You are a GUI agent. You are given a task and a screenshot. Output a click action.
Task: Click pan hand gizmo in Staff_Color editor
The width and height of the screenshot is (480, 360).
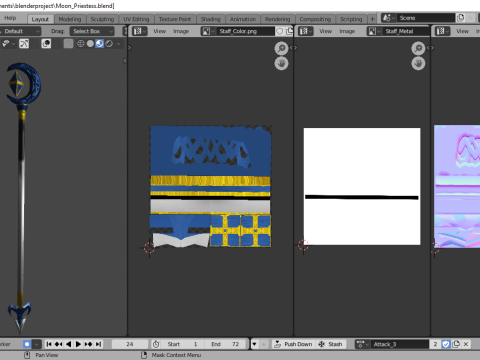click(281, 63)
